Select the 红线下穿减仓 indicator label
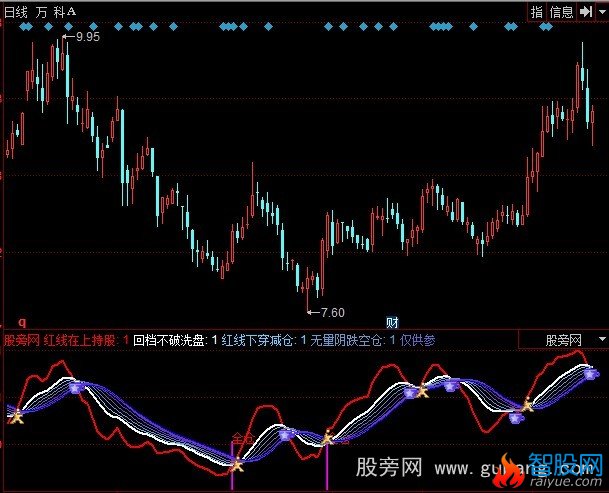 tap(257, 341)
